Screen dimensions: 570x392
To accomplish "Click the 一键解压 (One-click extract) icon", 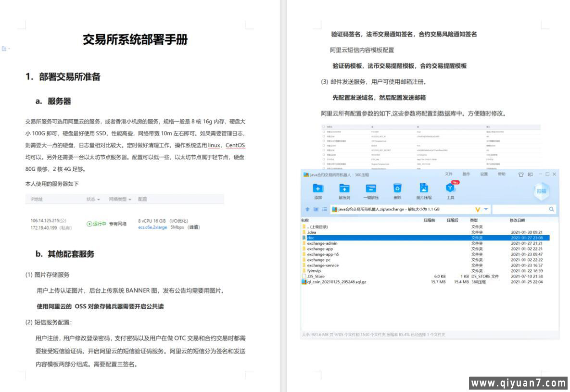I will point(371,188).
